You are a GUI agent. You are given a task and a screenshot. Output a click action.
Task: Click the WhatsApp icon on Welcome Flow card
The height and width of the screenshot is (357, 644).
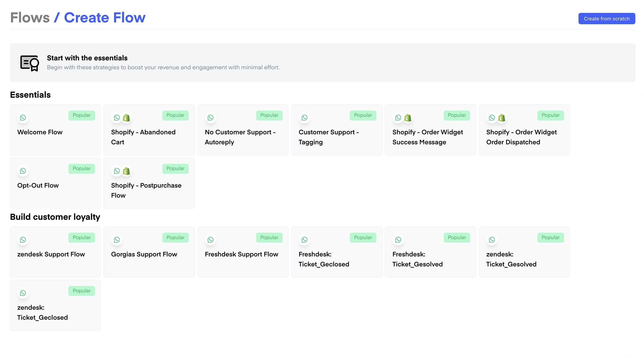tap(23, 117)
